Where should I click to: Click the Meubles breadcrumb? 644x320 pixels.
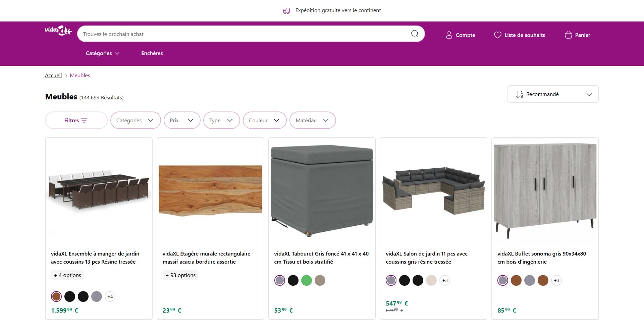(80, 75)
